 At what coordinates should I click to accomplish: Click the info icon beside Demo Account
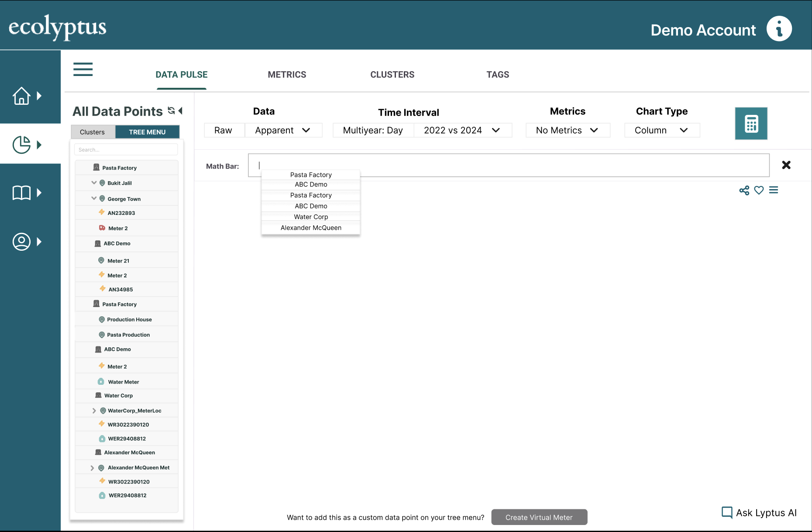[779, 29]
